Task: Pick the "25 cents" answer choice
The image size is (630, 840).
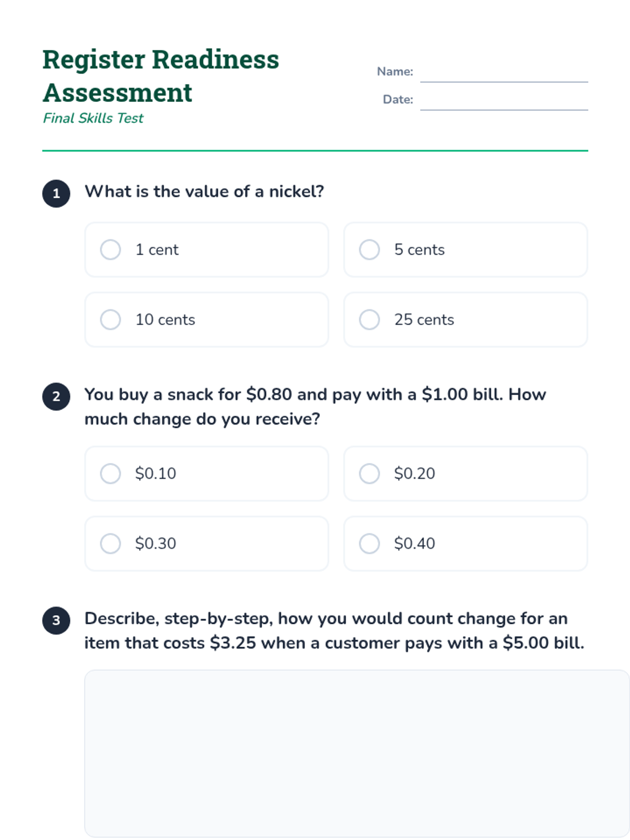Action: click(x=370, y=320)
